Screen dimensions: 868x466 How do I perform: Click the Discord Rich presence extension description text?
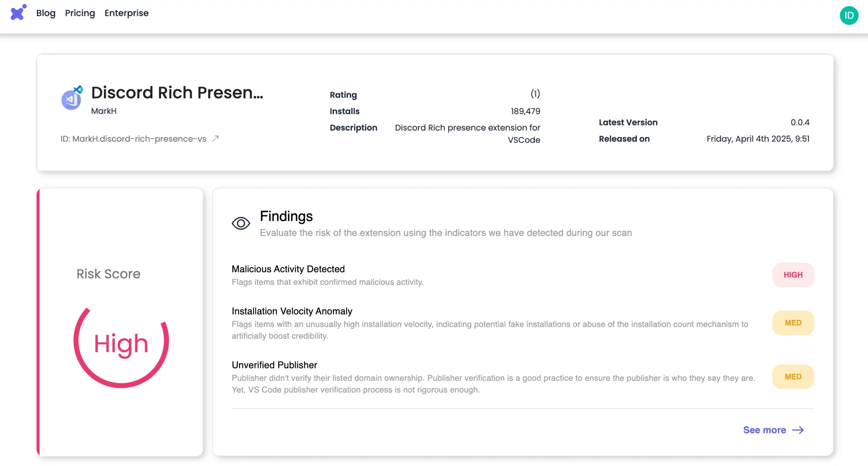point(468,134)
